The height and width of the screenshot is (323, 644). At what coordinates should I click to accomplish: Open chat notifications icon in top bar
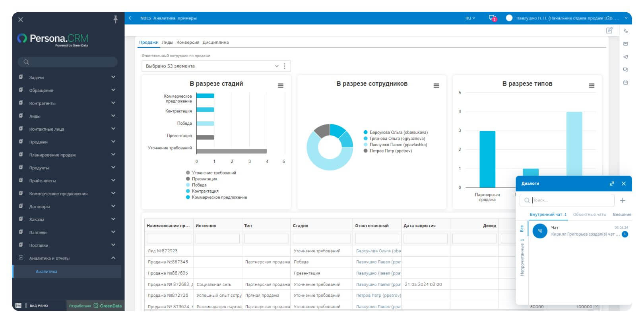493,18
